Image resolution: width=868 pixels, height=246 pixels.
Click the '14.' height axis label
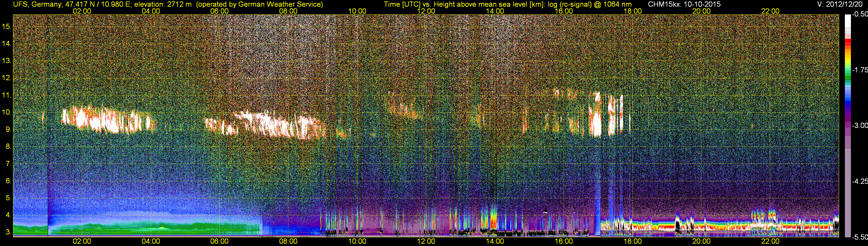(7, 43)
